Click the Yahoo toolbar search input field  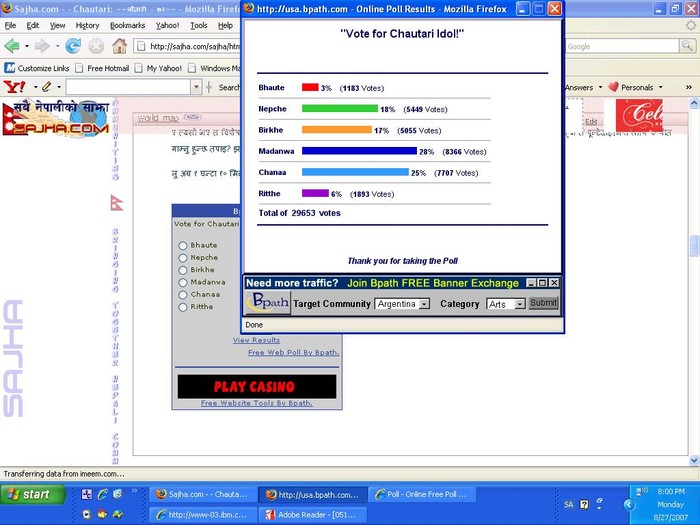[x=128, y=87]
